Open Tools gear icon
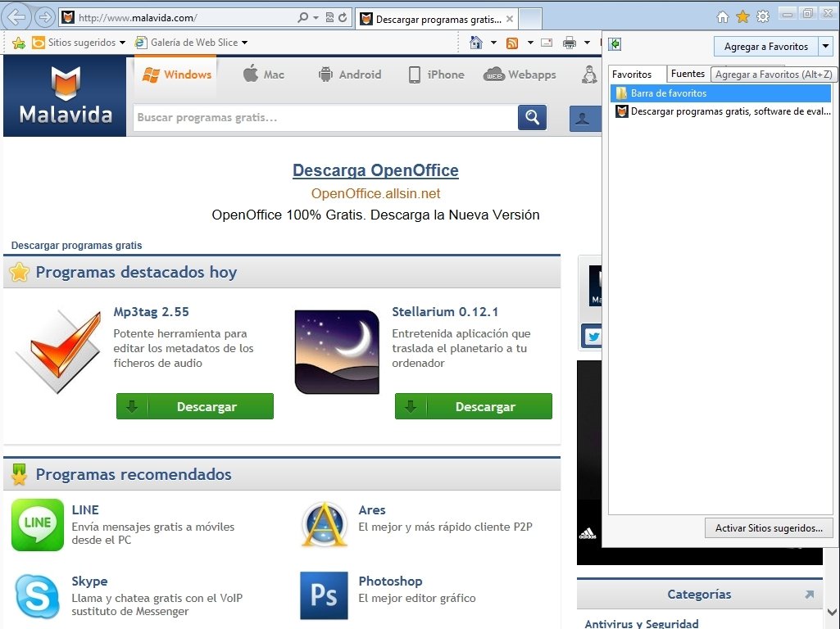The width and height of the screenshot is (840, 629). point(763,17)
